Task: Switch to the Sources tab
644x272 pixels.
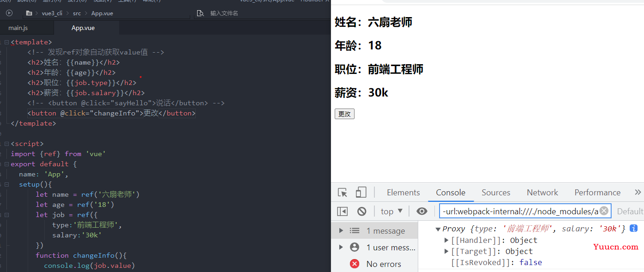Action: click(x=496, y=193)
